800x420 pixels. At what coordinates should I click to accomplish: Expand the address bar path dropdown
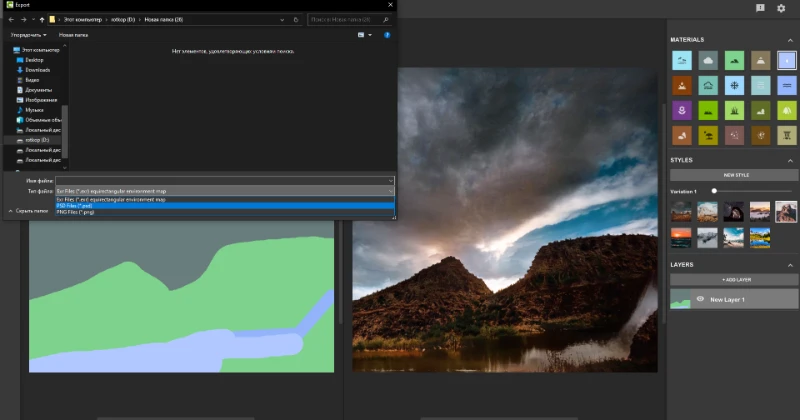pos(282,19)
